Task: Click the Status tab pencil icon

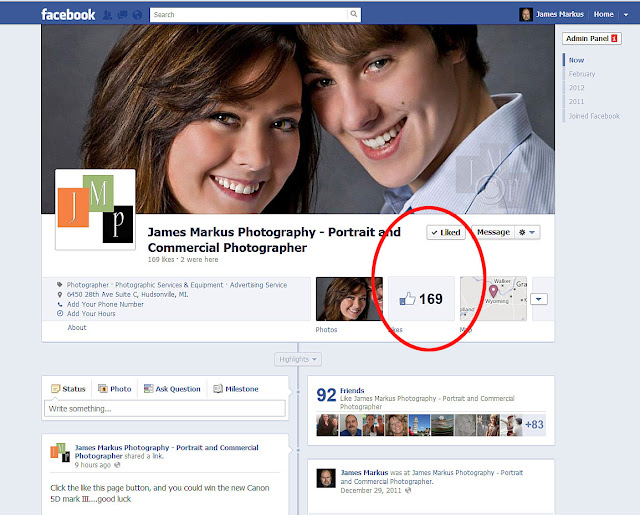Action: click(x=55, y=389)
